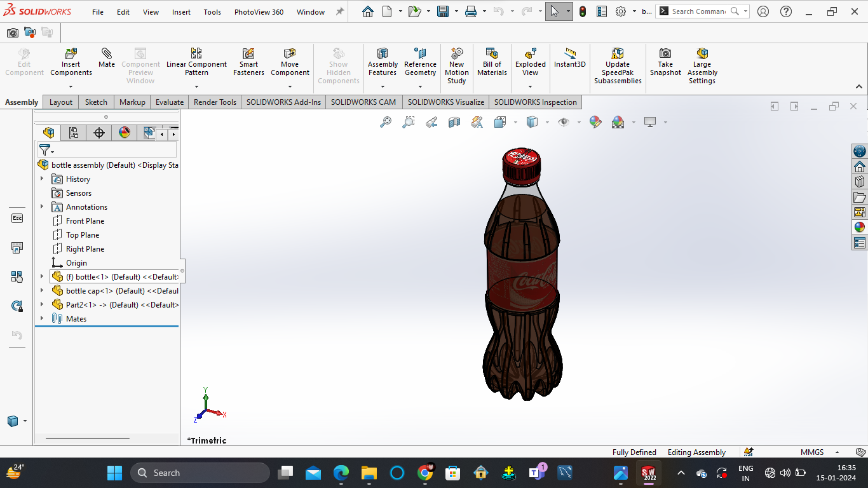This screenshot has width=868, height=488.
Task: Click the FeatureManager filter funnel icon
Action: 44,150
